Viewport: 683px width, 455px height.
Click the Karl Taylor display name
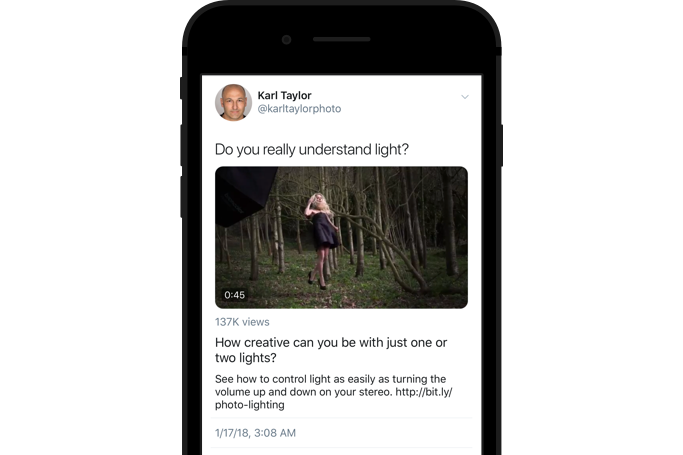tap(284, 95)
